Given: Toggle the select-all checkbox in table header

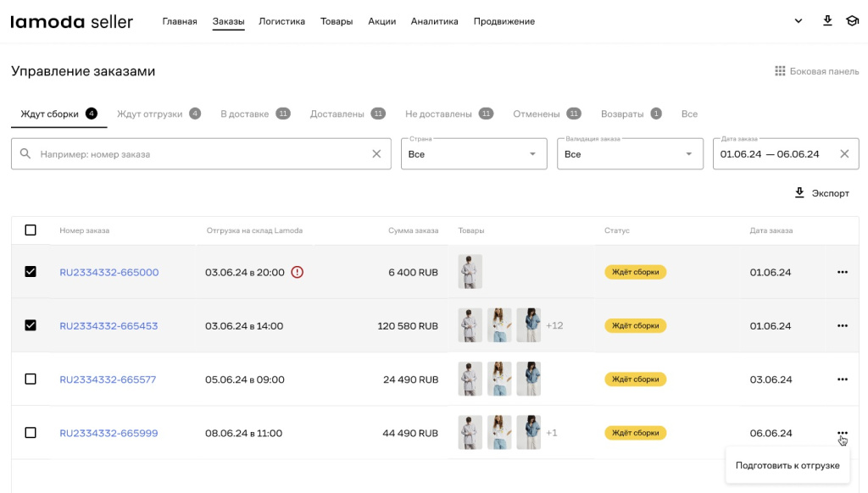Looking at the screenshot, I should [x=31, y=230].
